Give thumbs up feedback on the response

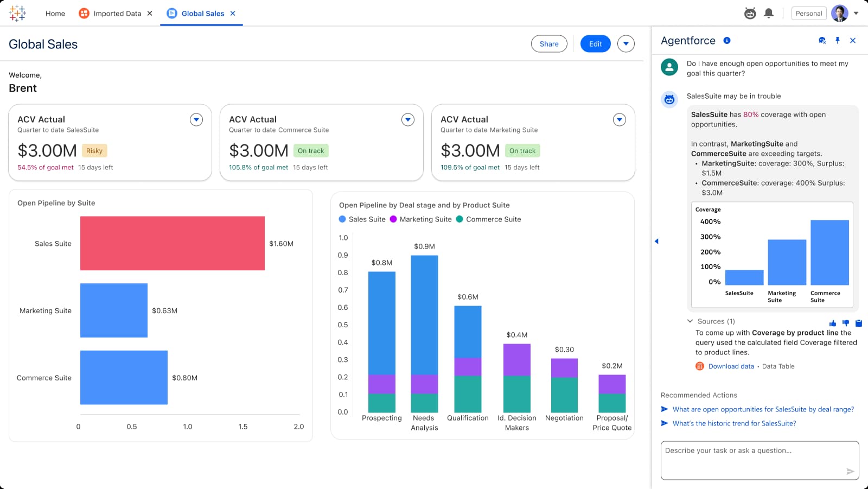pyautogui.click(x=832, y=322)
